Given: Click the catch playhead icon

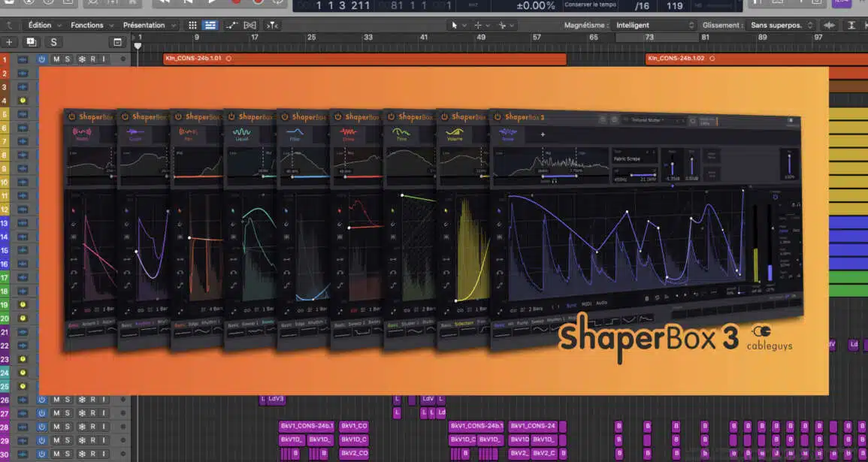Looking at the screenshot, I should tap(272, 25).
